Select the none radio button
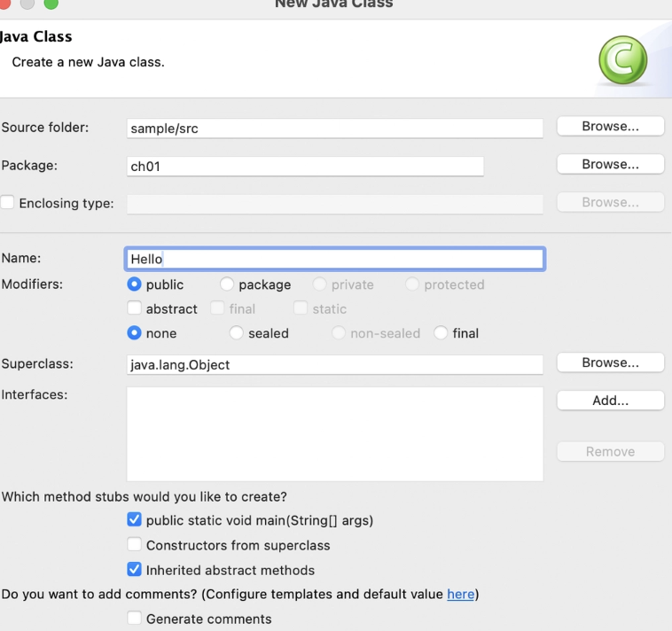The image size is (672, 631). [134, 333]
